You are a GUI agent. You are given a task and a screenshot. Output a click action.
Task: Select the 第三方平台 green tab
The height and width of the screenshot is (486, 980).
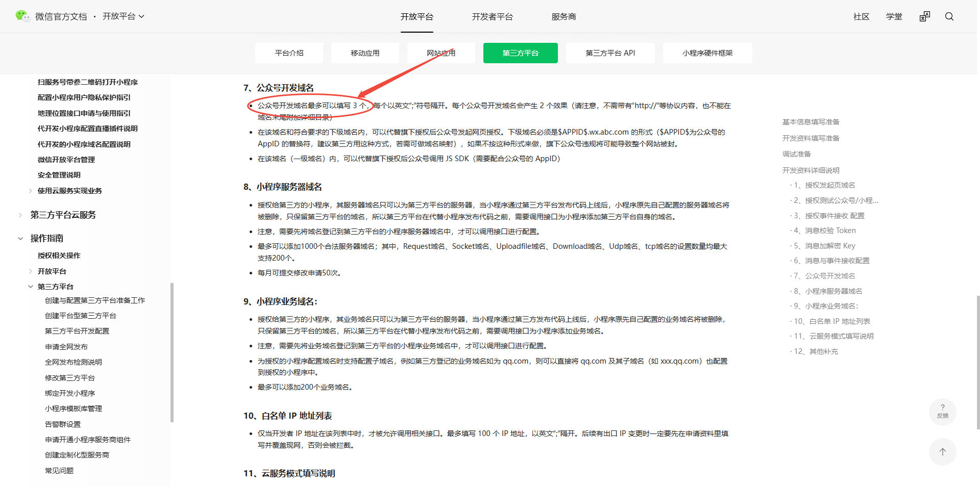(521, 53)
